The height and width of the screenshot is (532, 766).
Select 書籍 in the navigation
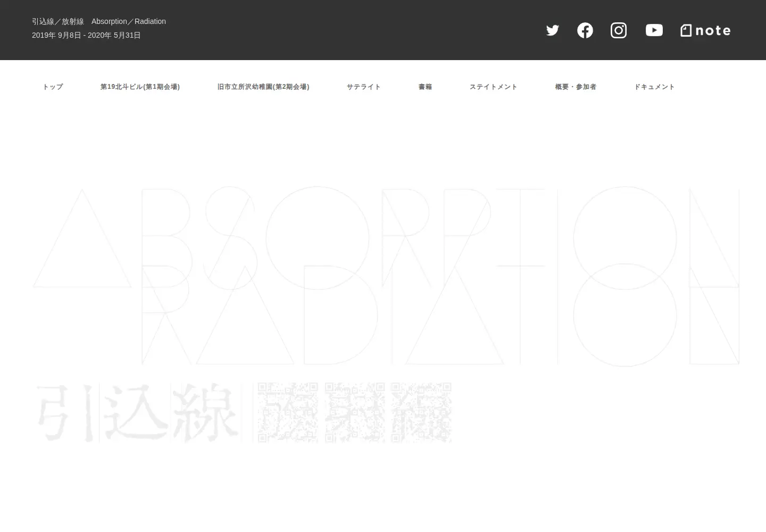tap(425, 87)
